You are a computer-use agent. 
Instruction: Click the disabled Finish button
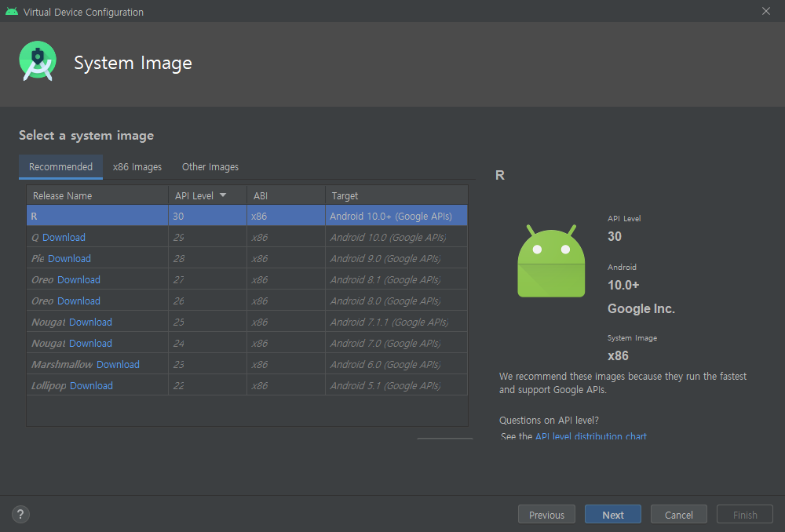click(745, 515)
